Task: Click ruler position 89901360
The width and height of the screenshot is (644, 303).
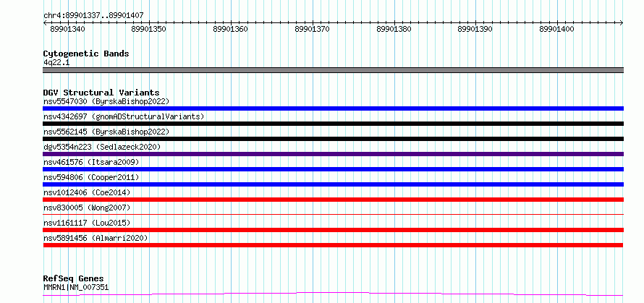Action: tap(230, 29)
